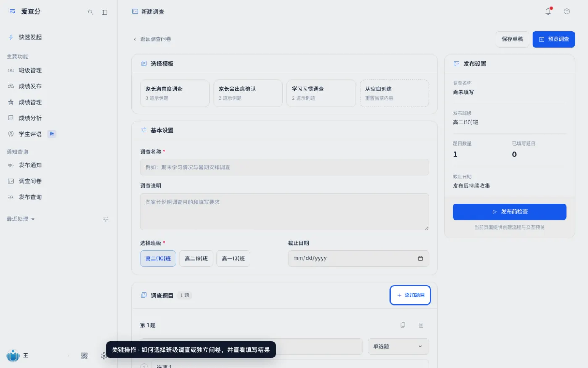Viewport: 588px width, 368px height.
Task: Open the notification bell
Action: (548, 12)
